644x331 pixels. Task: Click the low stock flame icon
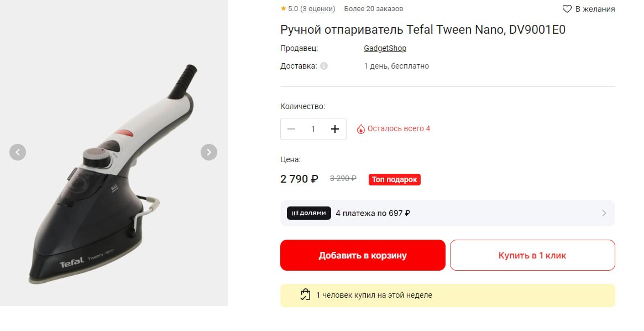pyautogui.click(x=361, y=129)
